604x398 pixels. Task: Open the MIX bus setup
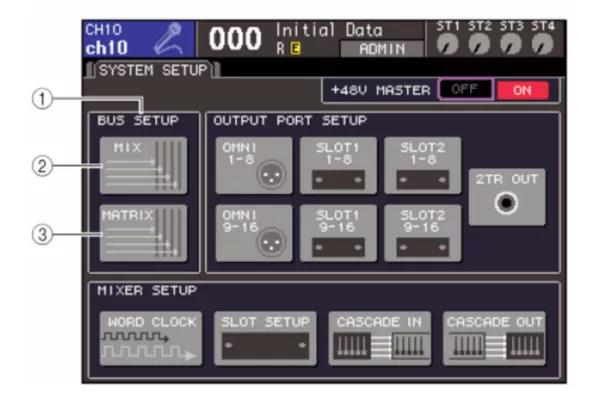click(143, 165)
